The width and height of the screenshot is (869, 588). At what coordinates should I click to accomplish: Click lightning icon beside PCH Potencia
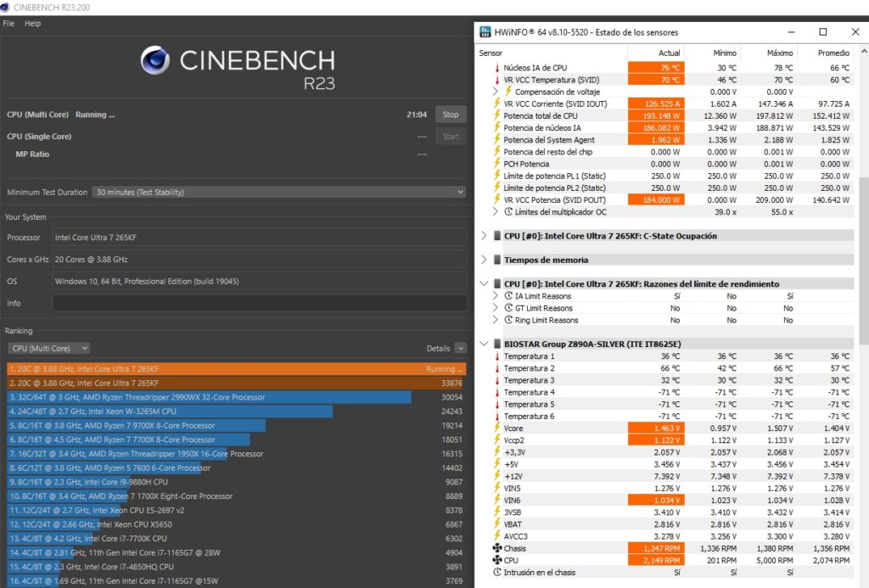[497, 164]
